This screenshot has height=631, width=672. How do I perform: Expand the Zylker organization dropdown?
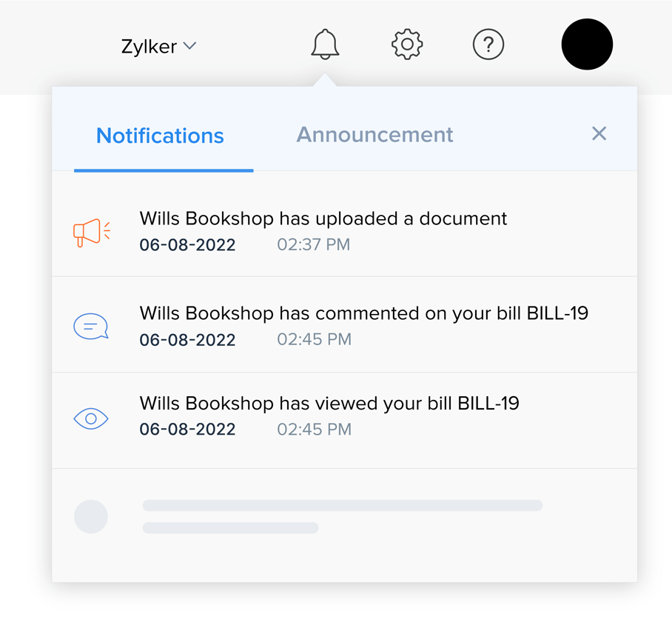coord(149,47)
